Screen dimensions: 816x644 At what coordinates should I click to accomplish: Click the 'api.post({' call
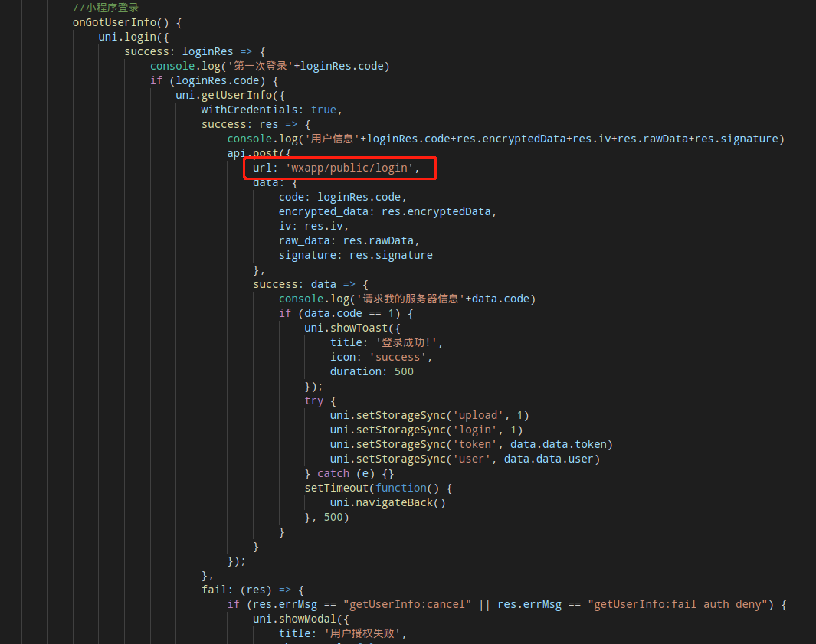tap(259, 153)
